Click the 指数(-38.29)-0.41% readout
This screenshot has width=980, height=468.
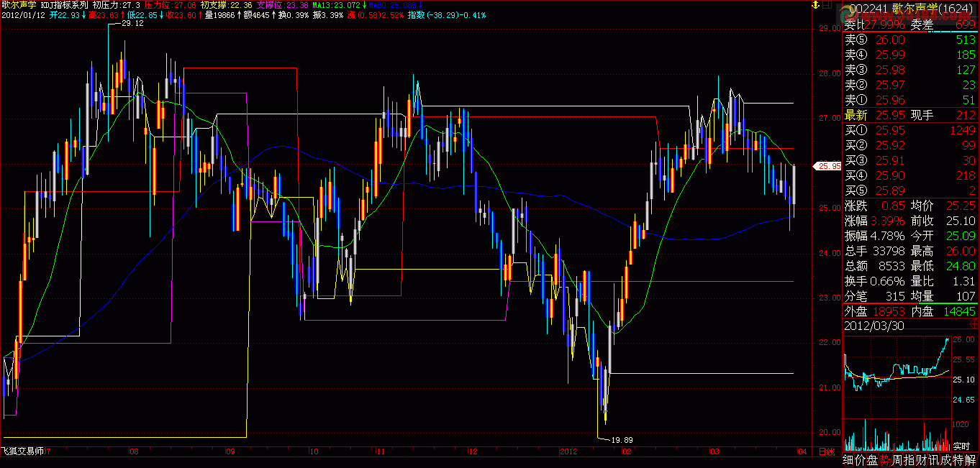click(447, 15)
